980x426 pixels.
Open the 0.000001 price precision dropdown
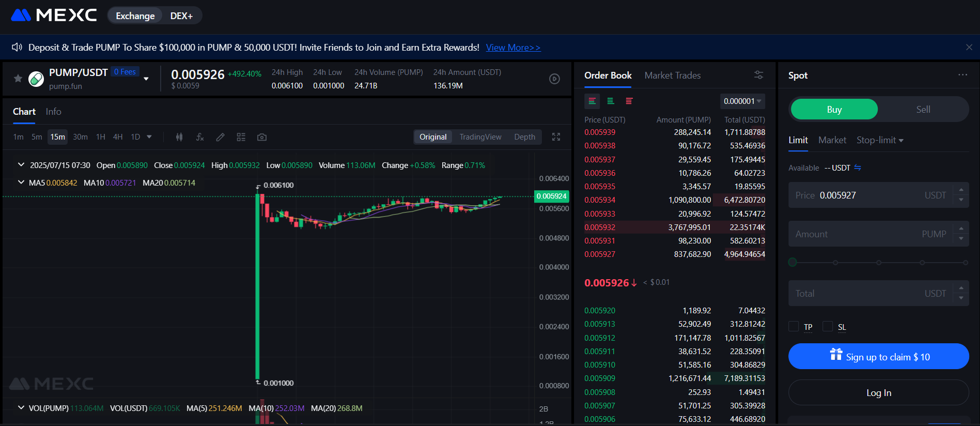click(x=742, y=101)
